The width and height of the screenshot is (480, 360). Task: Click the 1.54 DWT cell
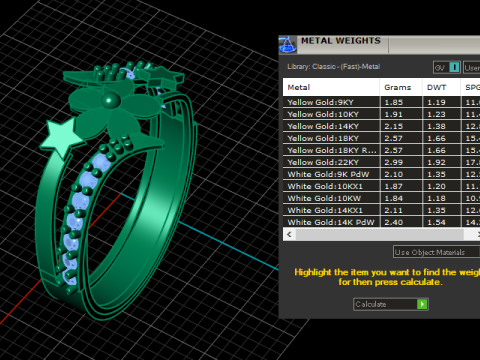441,222
